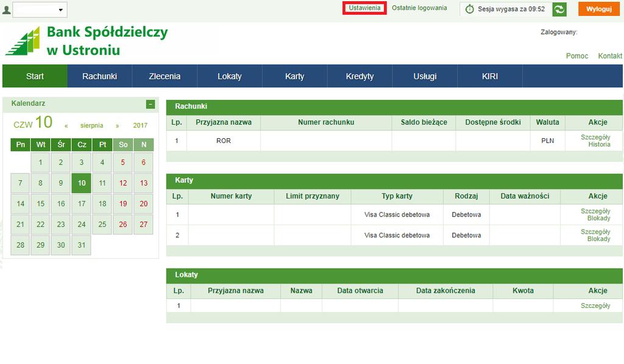The image size is (624, 364).
Task: Select day 5 in calendar
Action: [x=123, y=162]
